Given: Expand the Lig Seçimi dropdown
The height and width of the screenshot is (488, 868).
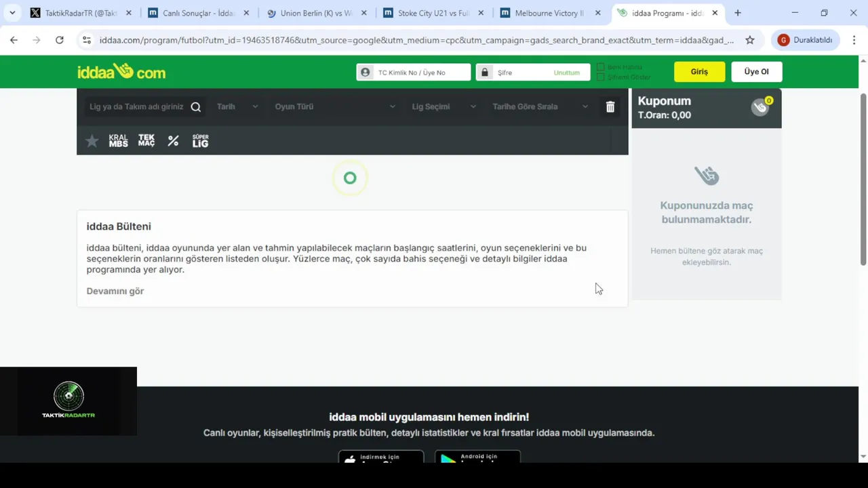Looking at the screenshot, I should pos(444,106).
